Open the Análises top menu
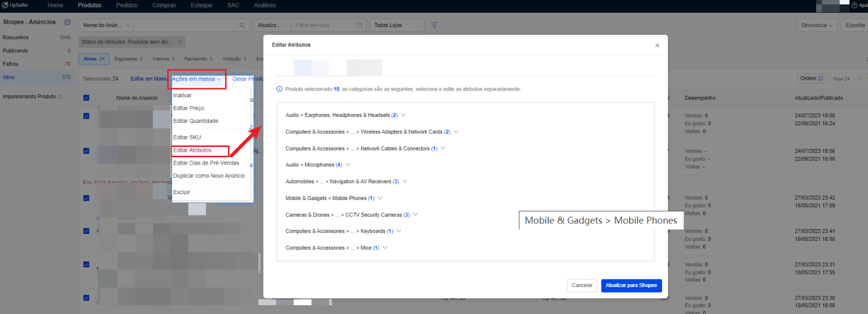Image resolution: width=868 pixels, height=314 pixels. pyautogui.click(x=265, y=5)
